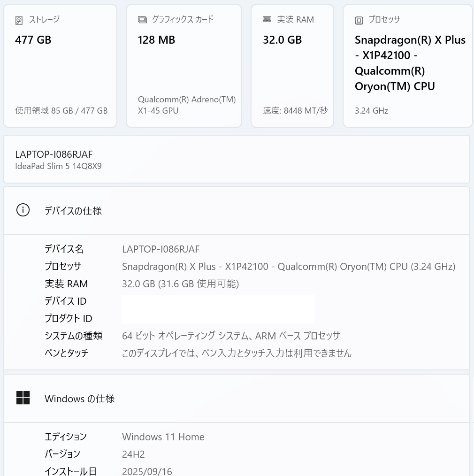This screenshot has height=476, width=474.
Task: Click the storage drive icon
Action: tap(19, 20)
